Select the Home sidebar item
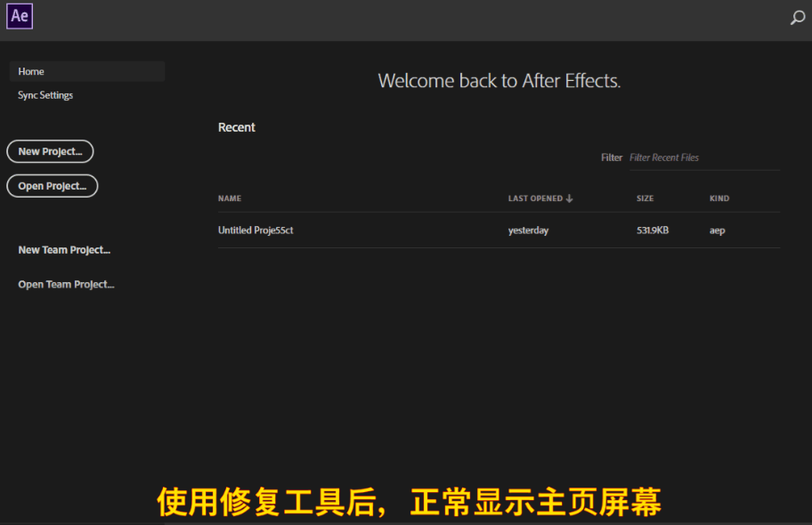Viewport: 812px width, 525px height. 87,71
